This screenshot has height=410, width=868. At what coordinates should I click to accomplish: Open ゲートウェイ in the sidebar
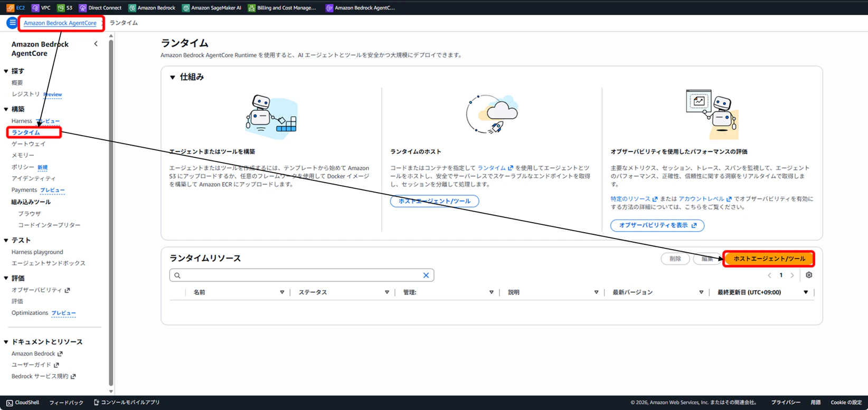pos(29,144)
